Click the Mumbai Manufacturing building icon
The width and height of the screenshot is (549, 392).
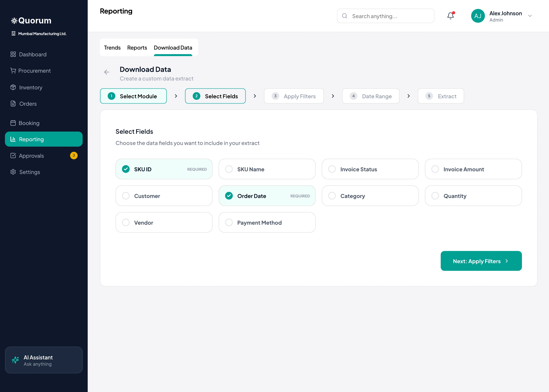(x=14, y=34)
